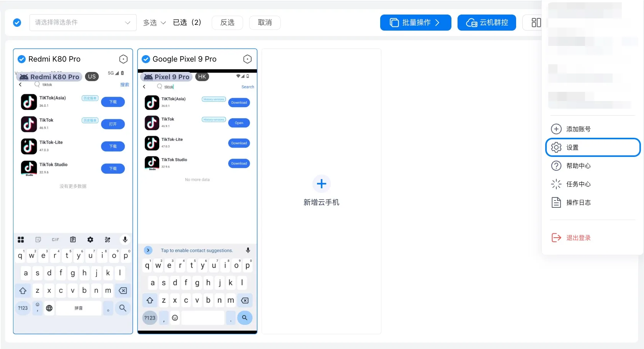This screenshot has height=349, width=644.
Task: Click 新增云手机 plus icon to add phone
Action: click(322, 184)
